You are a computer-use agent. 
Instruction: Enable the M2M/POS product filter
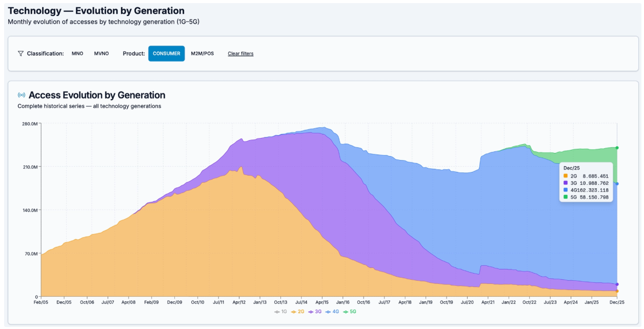(x=202, y=53)
